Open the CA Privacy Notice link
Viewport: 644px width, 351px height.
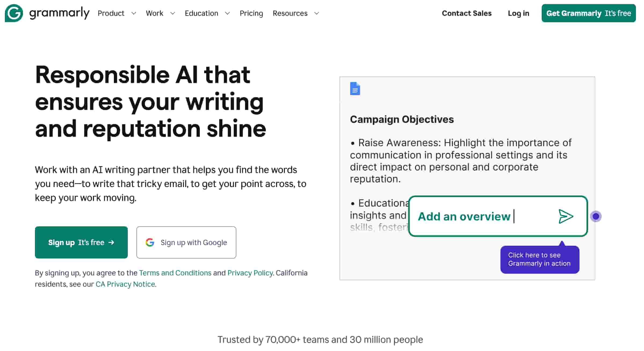[x=125, y=284]
